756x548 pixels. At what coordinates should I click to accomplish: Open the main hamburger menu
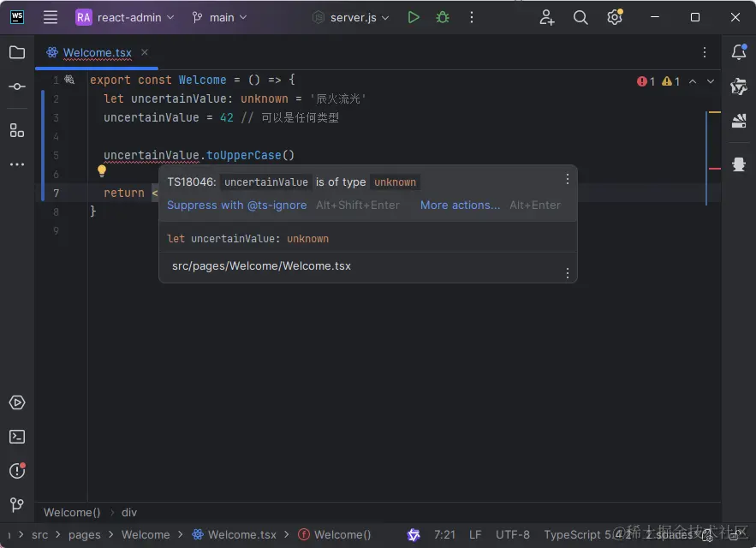pos(51,17)
